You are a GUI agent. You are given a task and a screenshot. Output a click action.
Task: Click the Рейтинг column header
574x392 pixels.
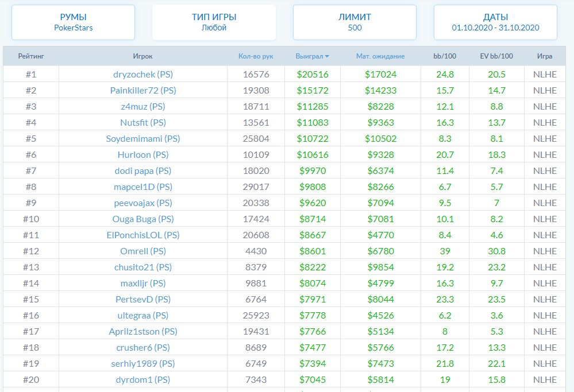[x=31, y=56]
